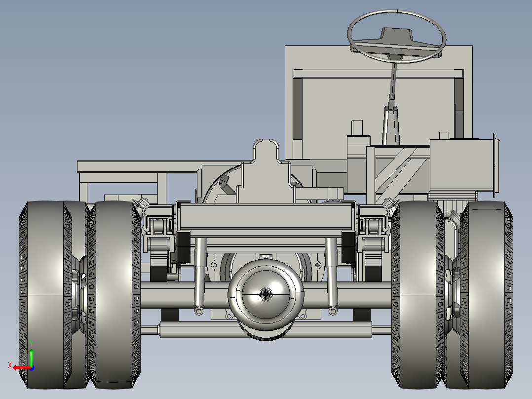Viewport: 532px width, 399px height.
Task: Select the round differential housing dome
Action: click(x=266, y=294)
